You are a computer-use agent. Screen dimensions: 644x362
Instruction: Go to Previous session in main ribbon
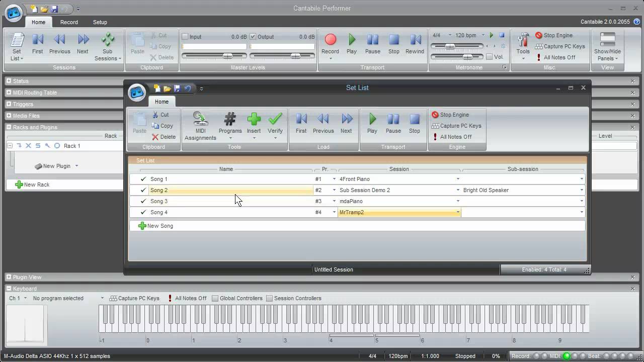click(x=59, y=44)
